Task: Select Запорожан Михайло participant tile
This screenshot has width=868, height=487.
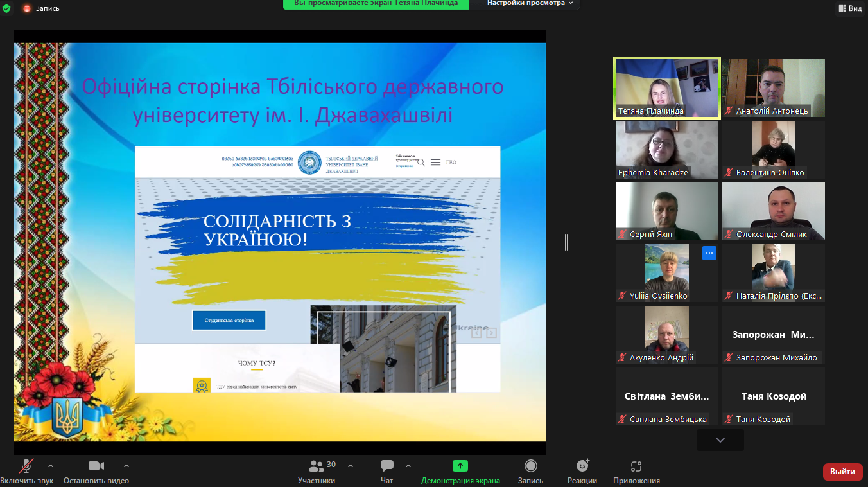Action: 774,335
